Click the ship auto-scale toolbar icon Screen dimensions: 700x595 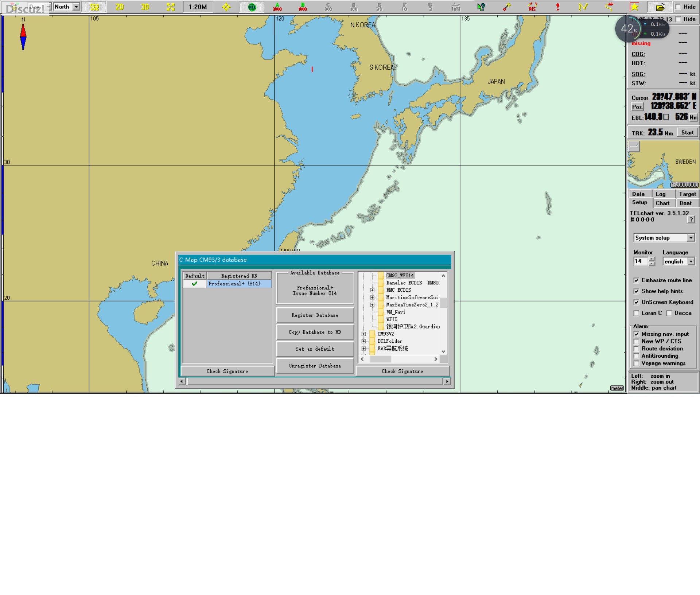pos(456,7)
